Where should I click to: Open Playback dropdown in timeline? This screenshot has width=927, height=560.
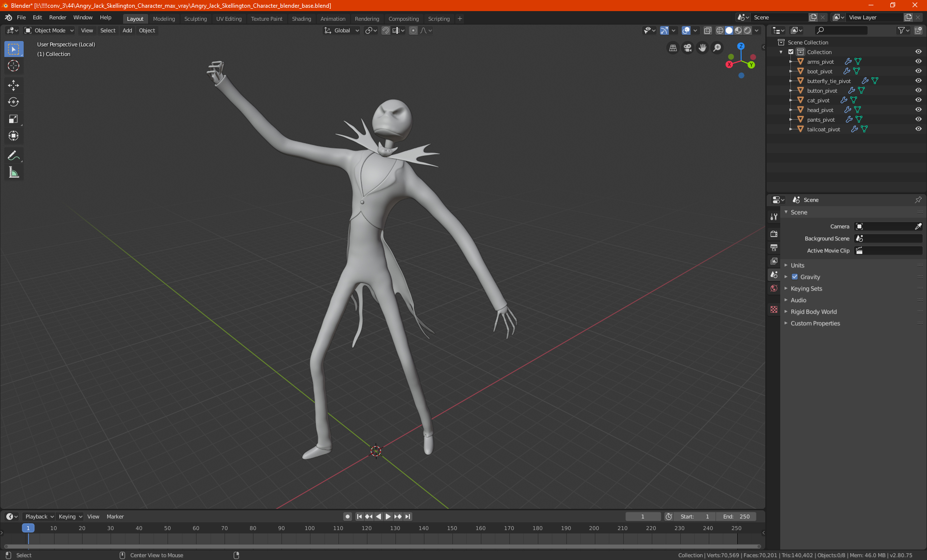(x=39, y=517)
